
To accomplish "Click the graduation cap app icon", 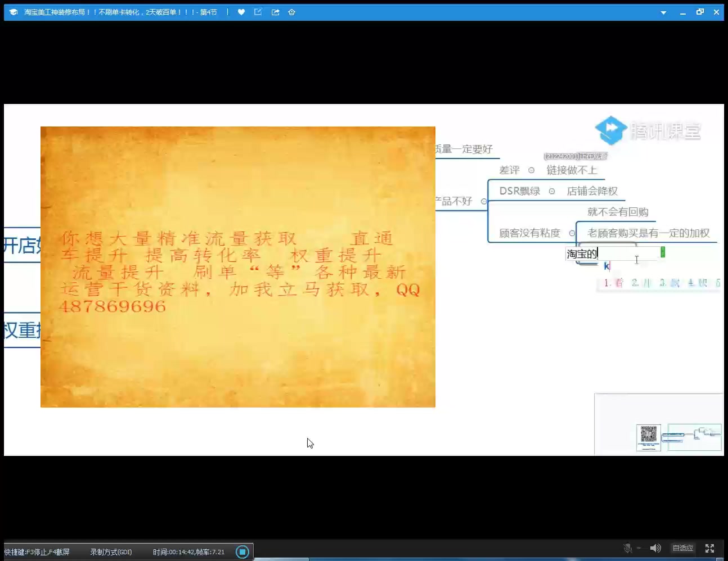I will point(14,12).
